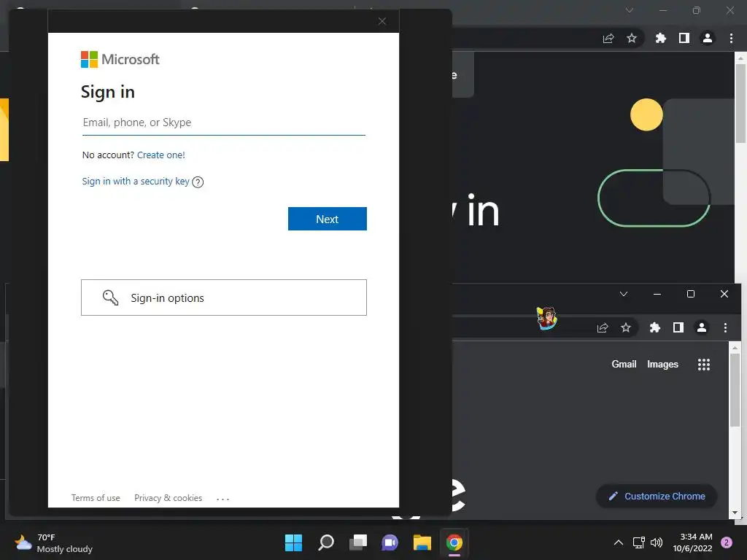This screenshot has width=747, height=560.
Task: Open the notification badge showing 2
Action: [727, 542]
